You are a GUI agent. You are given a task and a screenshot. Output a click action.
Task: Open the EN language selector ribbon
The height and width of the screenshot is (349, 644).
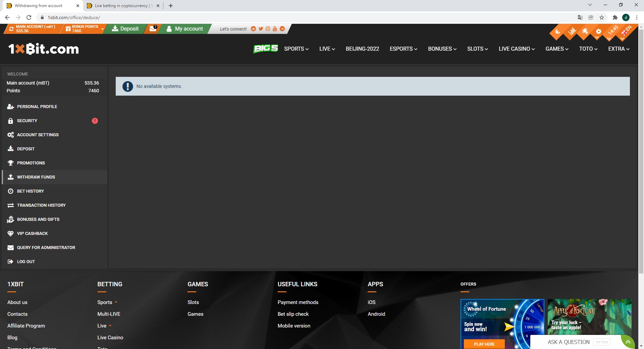click(x=626, y=31)
